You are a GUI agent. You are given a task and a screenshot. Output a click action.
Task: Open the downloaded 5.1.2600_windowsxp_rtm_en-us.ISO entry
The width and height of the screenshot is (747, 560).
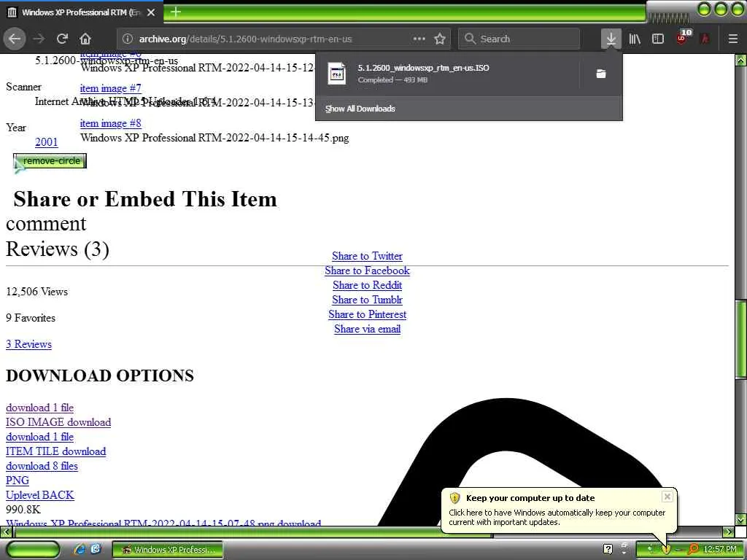(x=448, y=74)
